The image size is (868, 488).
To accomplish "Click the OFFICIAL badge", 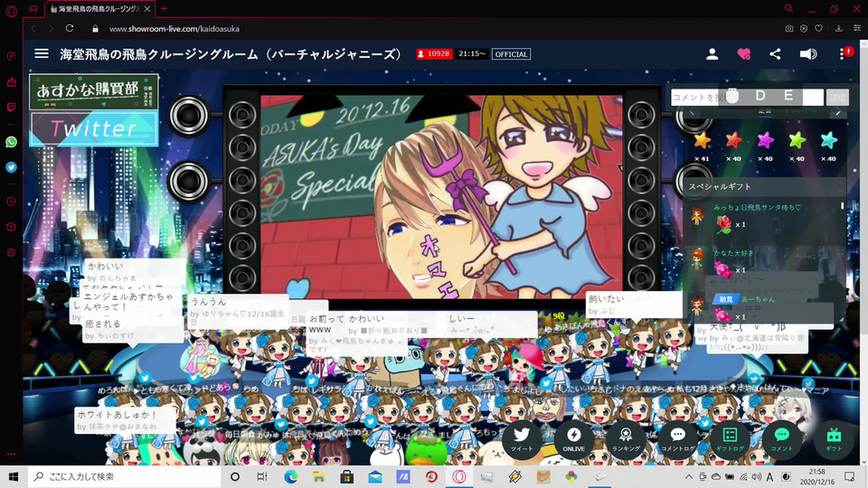I will (511, 53).
